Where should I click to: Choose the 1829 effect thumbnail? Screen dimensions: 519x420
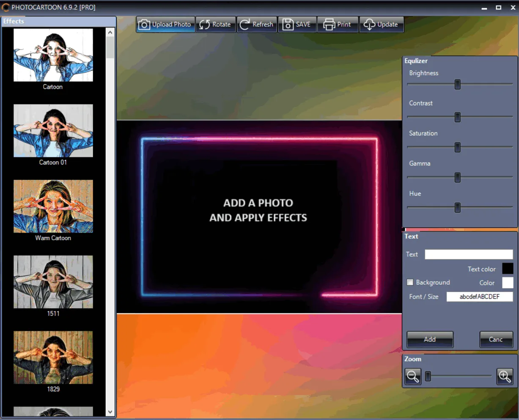pyautogui.click(x=53, y=357)
